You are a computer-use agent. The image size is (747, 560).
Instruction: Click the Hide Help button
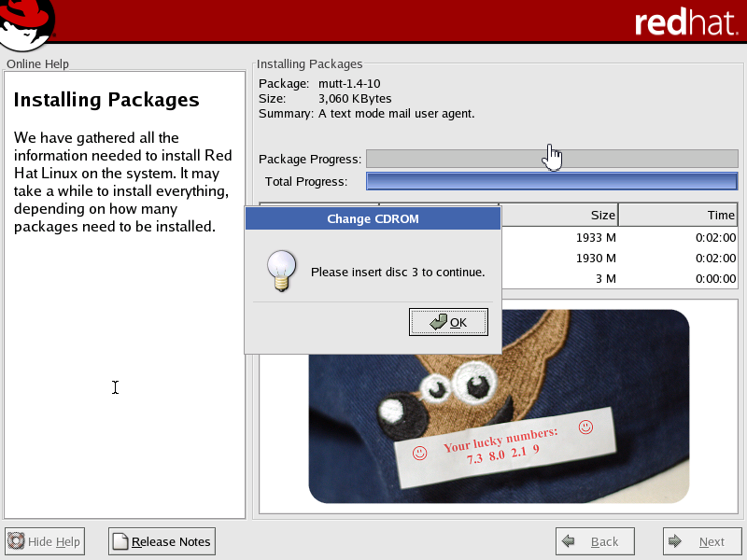tap(45, 541)
